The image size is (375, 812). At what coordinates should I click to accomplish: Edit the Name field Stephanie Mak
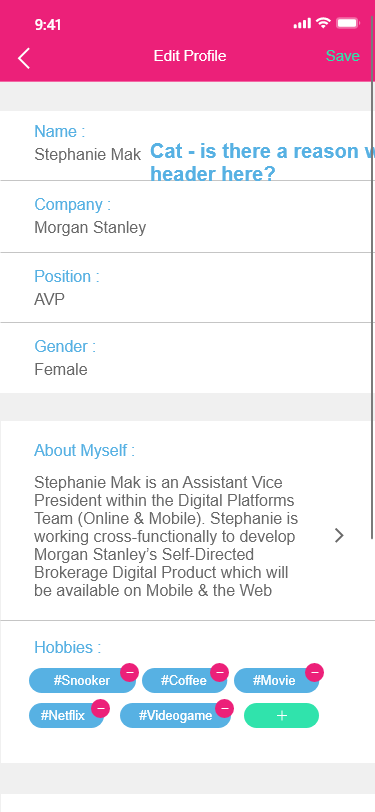188,146
